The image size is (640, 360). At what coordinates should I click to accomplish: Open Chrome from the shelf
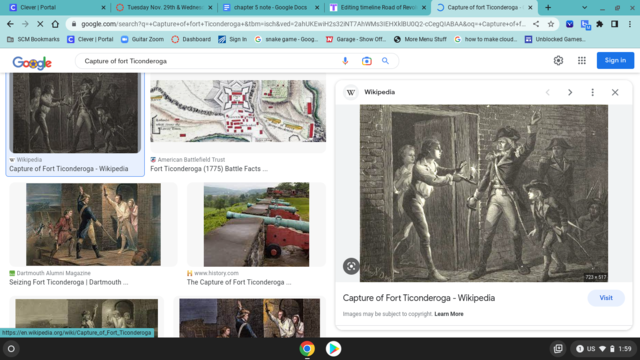tap(307, 349)
